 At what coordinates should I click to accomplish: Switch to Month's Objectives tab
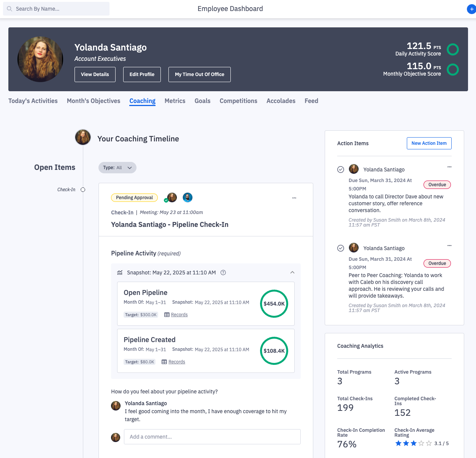(94, 101)
